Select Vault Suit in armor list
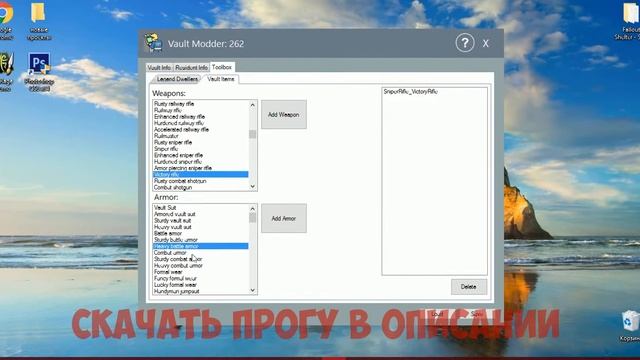 [200, 207]
